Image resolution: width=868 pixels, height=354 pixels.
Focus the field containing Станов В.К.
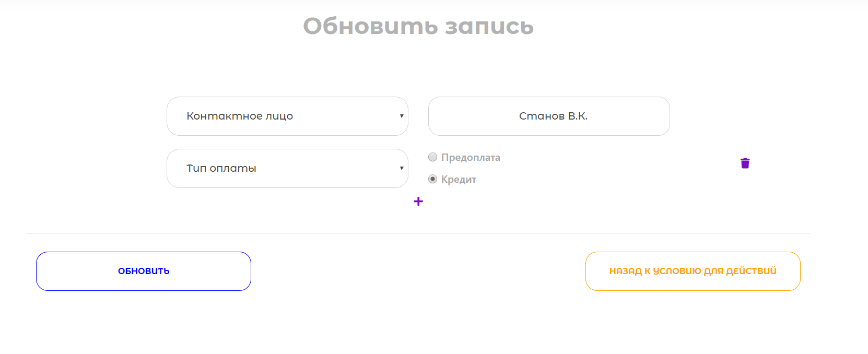549,116
